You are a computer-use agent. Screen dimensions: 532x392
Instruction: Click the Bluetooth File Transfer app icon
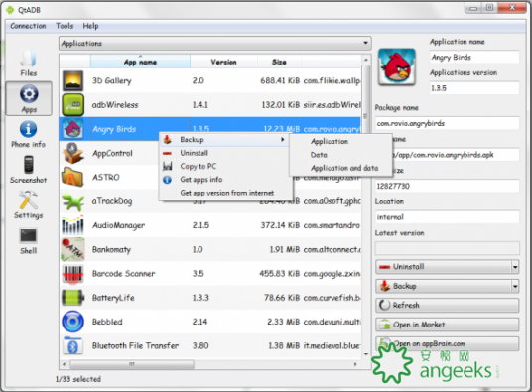(72, 346)
